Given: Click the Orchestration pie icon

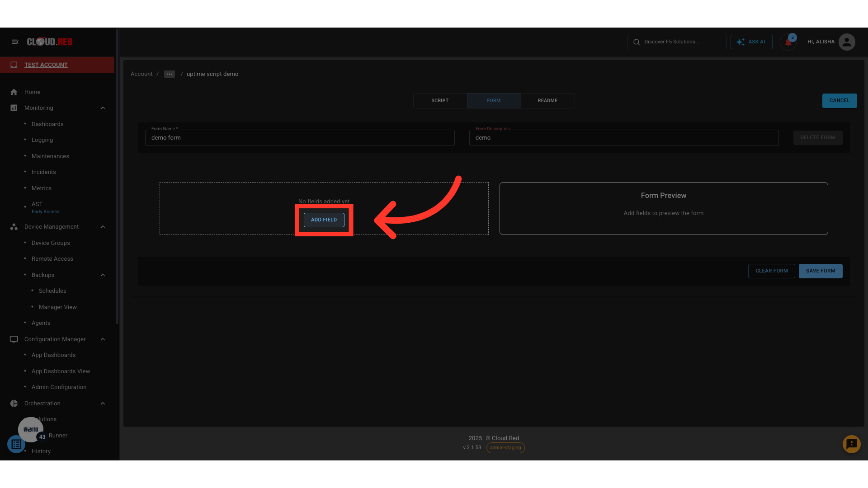Looking at the screenshot, I should [14, 404].
